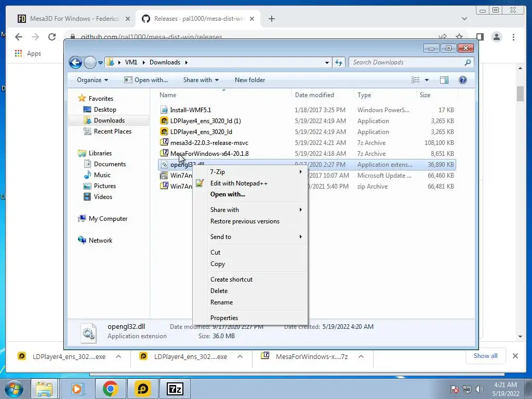Select Videos library in sidebar
Screen dimensions: 532x399
tap(103, 197)
